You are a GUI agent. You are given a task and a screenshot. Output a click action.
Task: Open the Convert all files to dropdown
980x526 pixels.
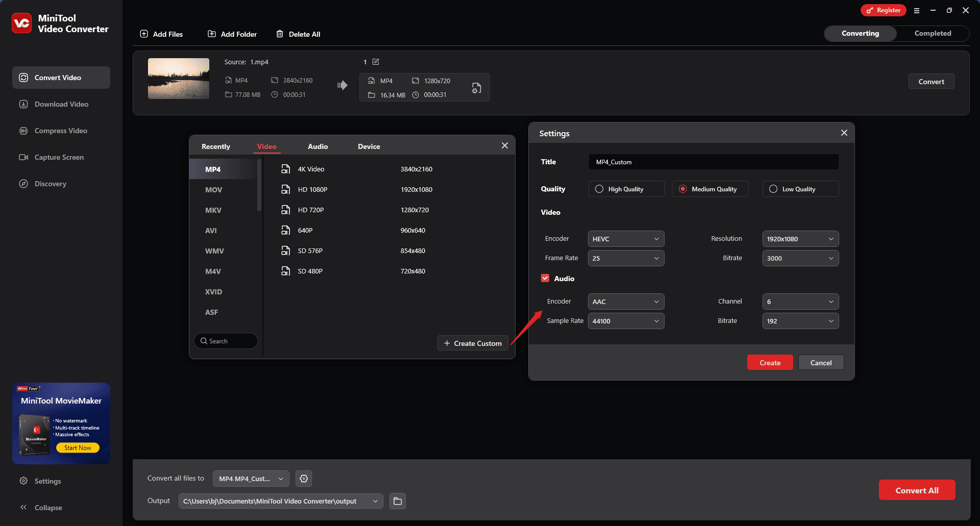pos(251,479)
